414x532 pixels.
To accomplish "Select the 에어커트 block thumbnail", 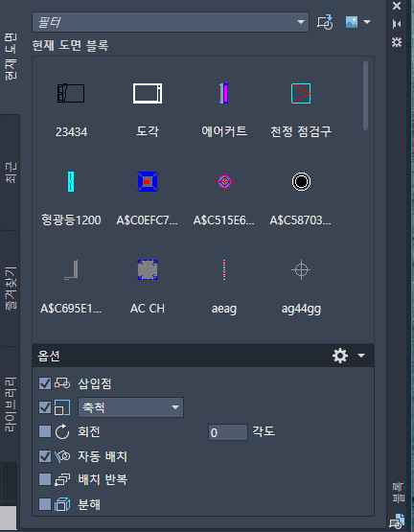I will [224, 93].
